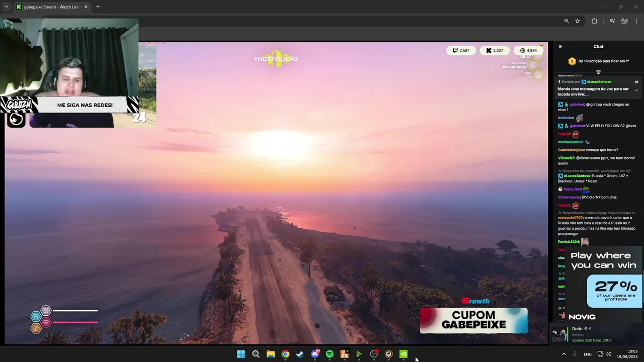Viewport: 644px width, 362px height.
Task: Open the volume speaker tray icon
Action: click(x=608, y=354)
